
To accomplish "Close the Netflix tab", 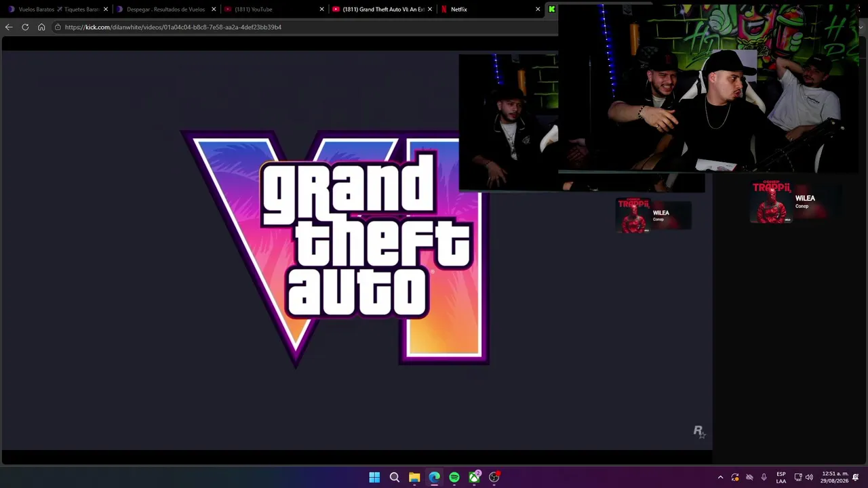I will [538, 9].
